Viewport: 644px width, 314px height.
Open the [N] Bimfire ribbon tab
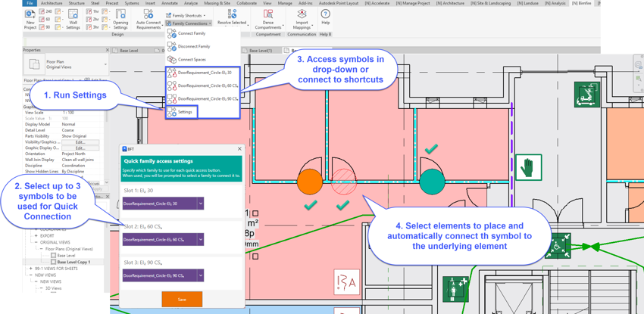click(582, 3)
